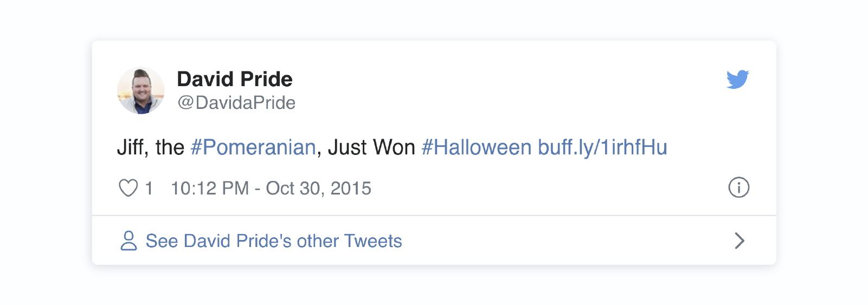Select the "Oct 30, 2015" date text
Viewport: 868px width, 305px height.
[319, 188]
